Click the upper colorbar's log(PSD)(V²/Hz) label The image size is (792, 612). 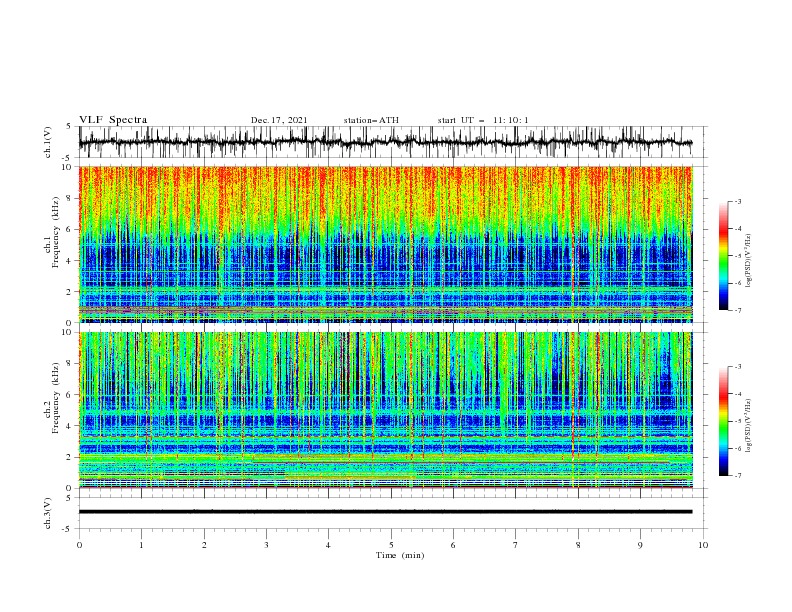pyautogui.click(x=749, y=261)
